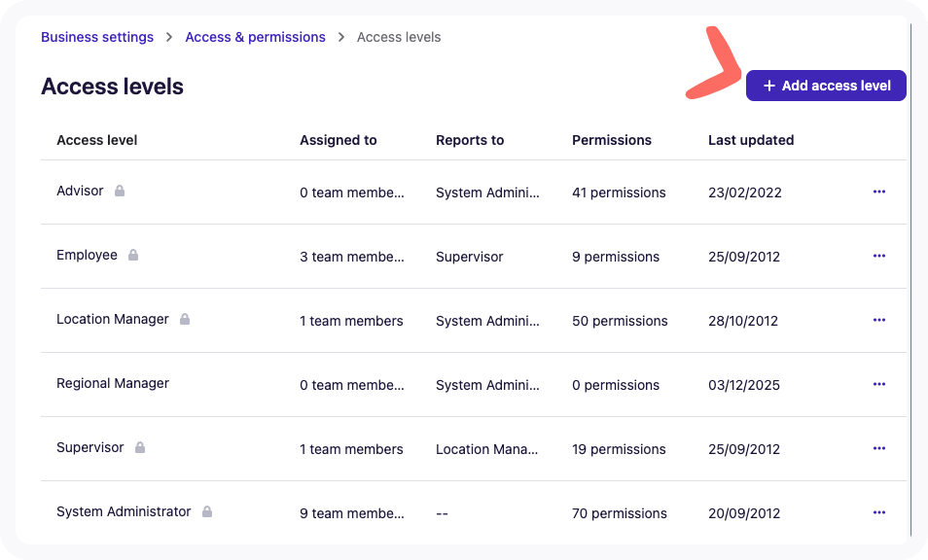Click the Last updated column header

[751, 140]
